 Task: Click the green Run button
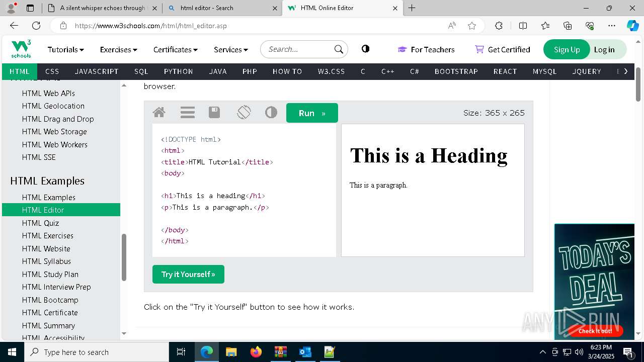tap(312, 113)
